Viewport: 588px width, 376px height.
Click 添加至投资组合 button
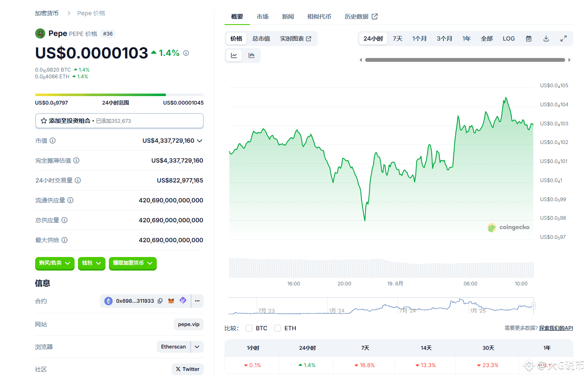(x=119, y=121)
